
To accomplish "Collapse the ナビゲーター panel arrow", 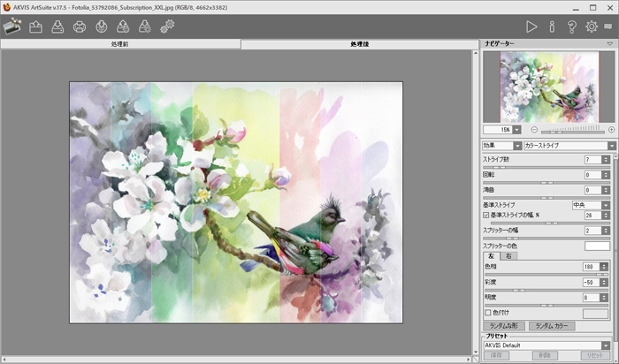I will (610, 44).
